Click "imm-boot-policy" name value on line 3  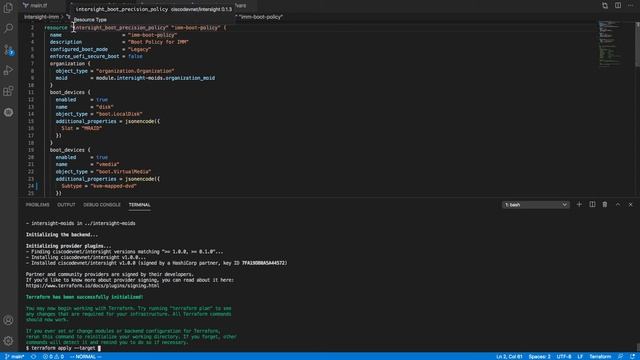tap(153, 35)
